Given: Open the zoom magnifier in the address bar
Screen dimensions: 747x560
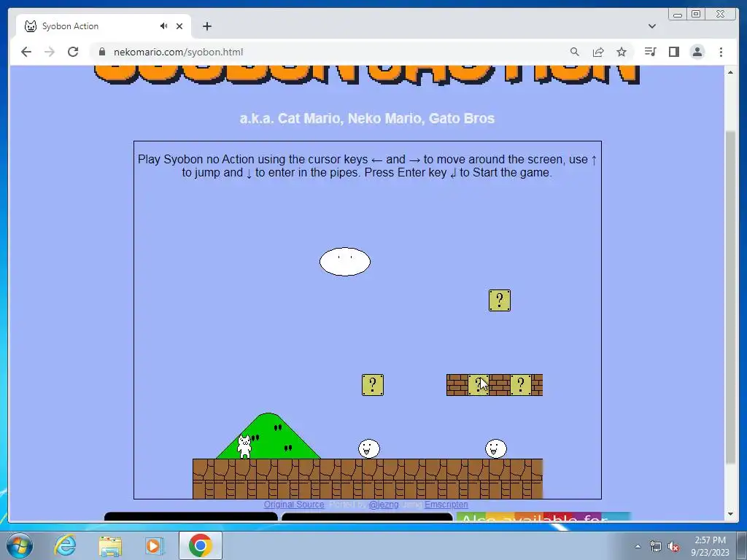Looking at the screenshot, I should (x=575, y=52).
